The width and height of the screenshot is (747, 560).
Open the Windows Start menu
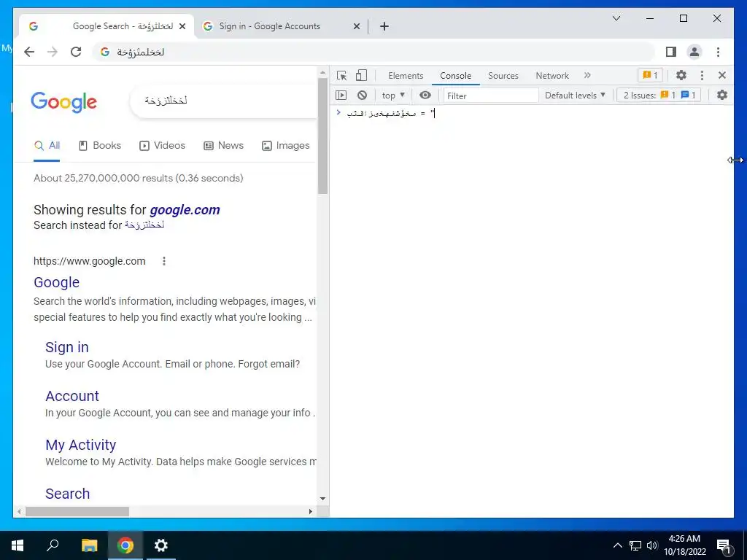[18, 545]
